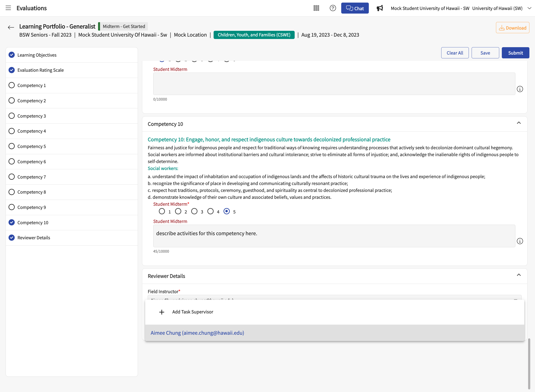Select rating 5 for Competency 10
The image size is (535, 392).
(227, 211)
